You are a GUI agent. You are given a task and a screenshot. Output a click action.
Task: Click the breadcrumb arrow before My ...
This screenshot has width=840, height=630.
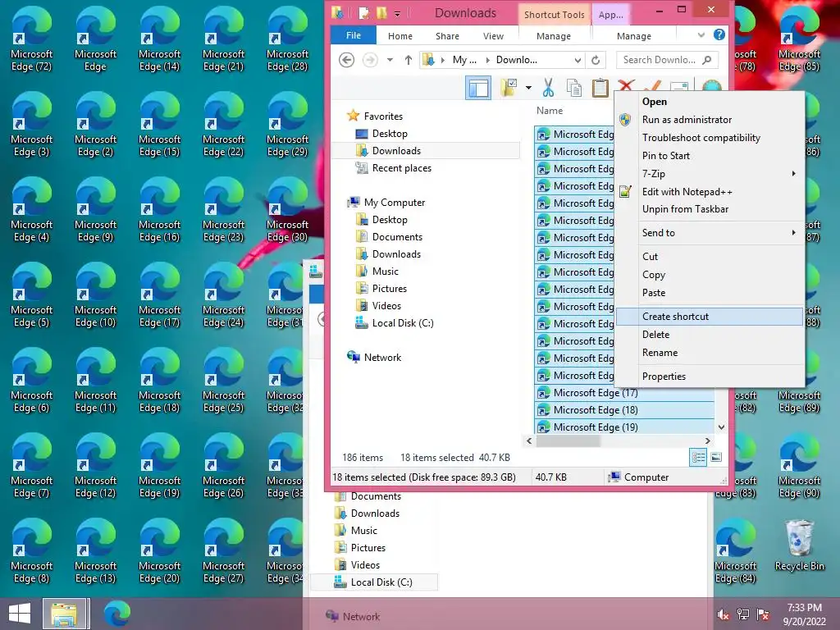(x=443, y=60)
